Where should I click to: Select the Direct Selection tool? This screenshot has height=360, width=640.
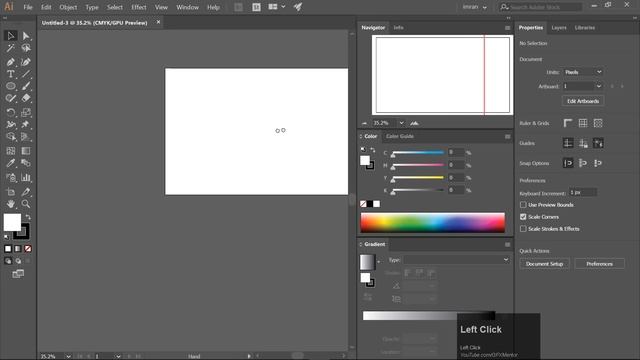26,36
